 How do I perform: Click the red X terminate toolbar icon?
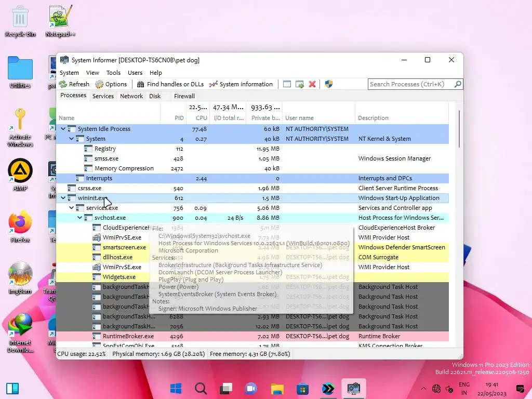pos(312,84)
